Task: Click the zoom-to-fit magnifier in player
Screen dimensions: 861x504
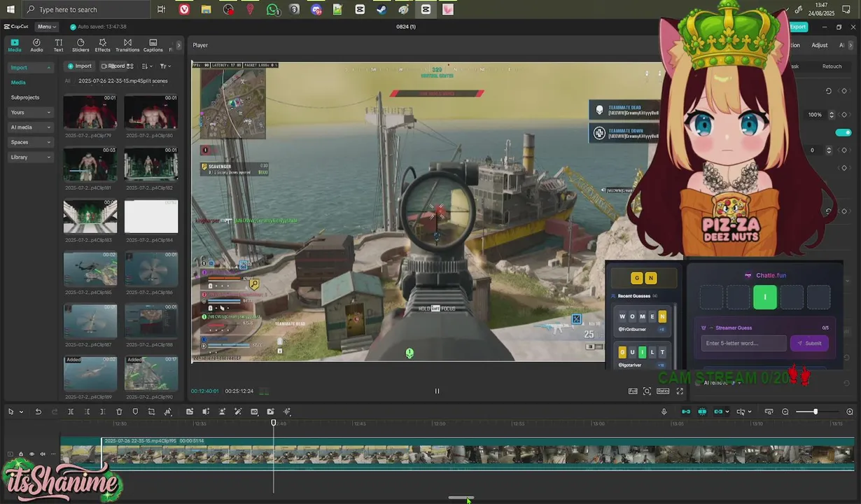Action: [x=647, y=391]
